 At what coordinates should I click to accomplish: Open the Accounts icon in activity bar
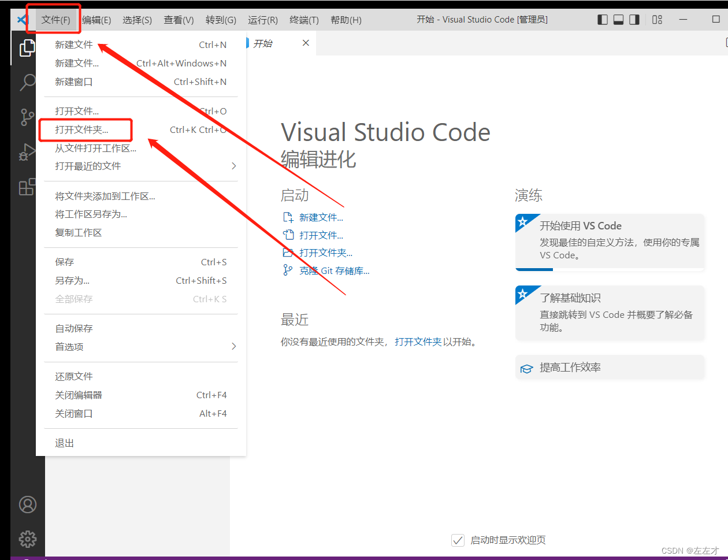(x=27, y=505)
